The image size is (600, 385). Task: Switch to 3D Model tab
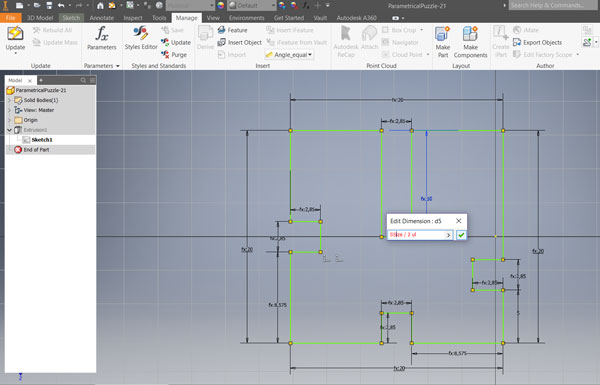pos(40,18)
